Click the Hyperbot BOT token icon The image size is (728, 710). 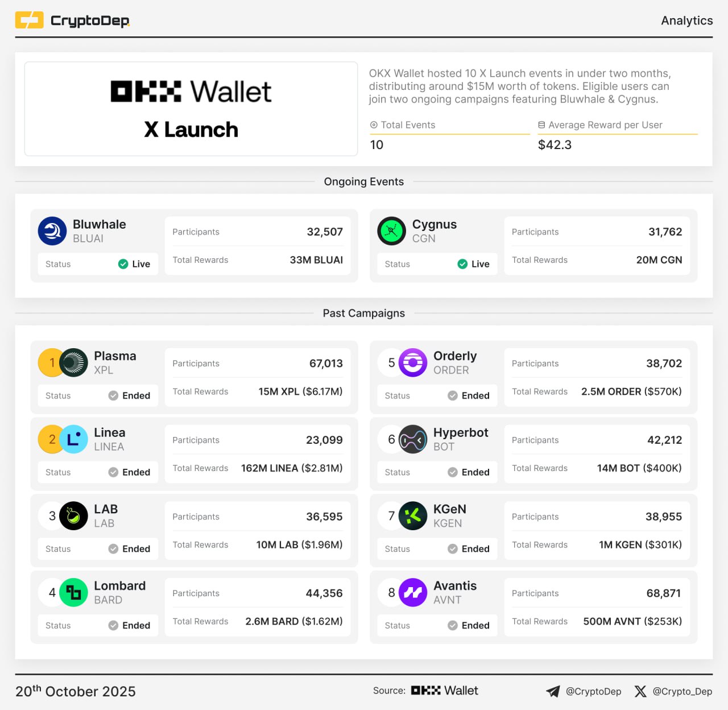[413, 439]
